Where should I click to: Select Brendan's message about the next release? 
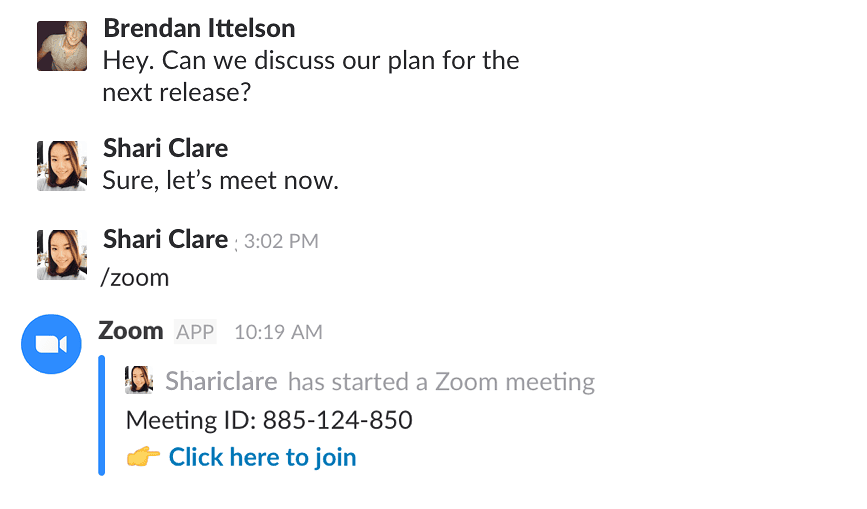pyautogui.click(x=310, y=76)
